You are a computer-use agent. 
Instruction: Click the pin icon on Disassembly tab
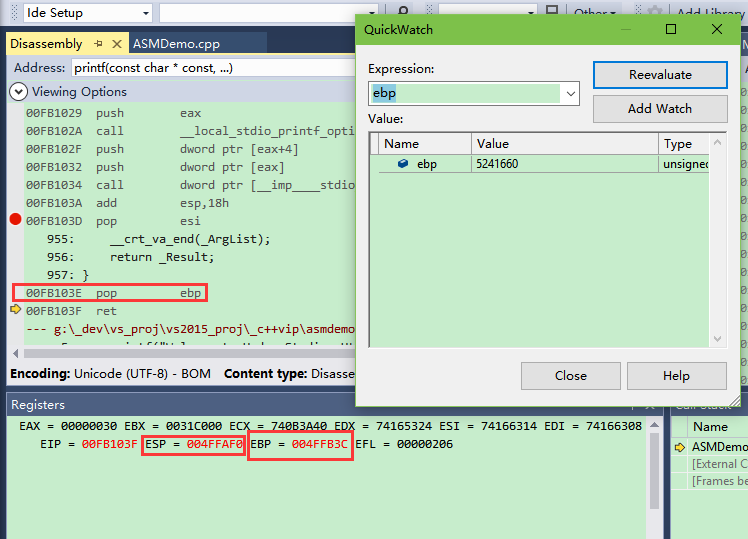coord(98,44)
